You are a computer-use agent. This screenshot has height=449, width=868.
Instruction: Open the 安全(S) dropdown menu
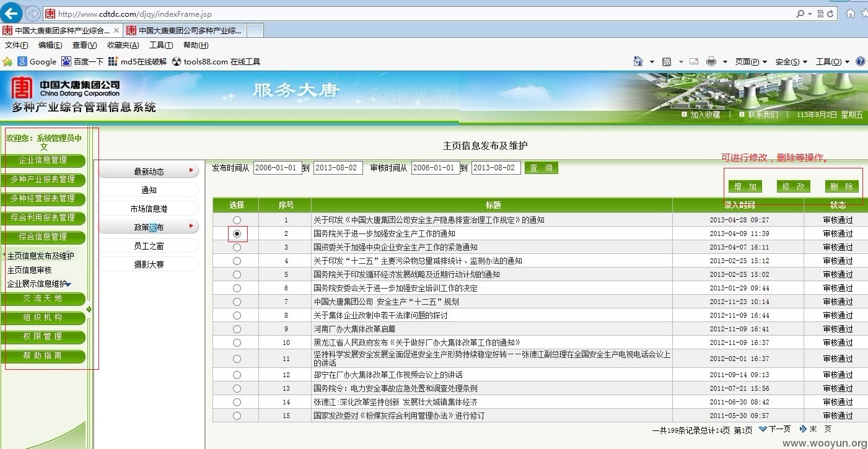791,61
